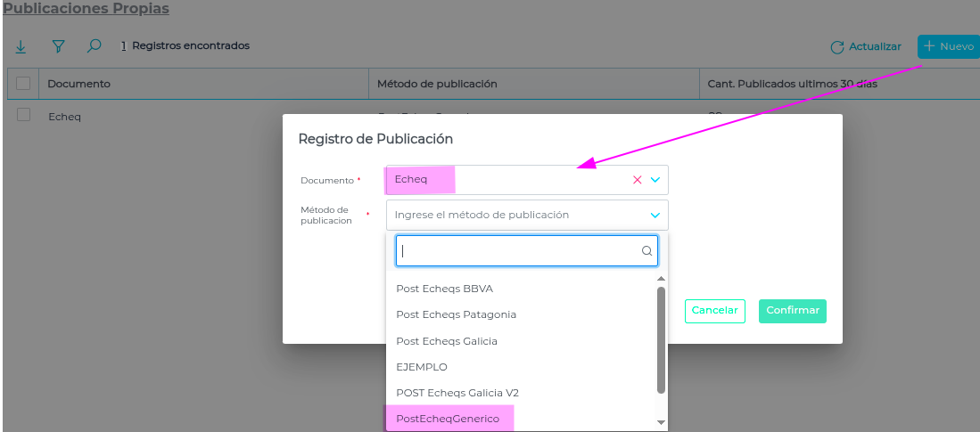
Task: Open the filter funnel icon
Action: 58,46
